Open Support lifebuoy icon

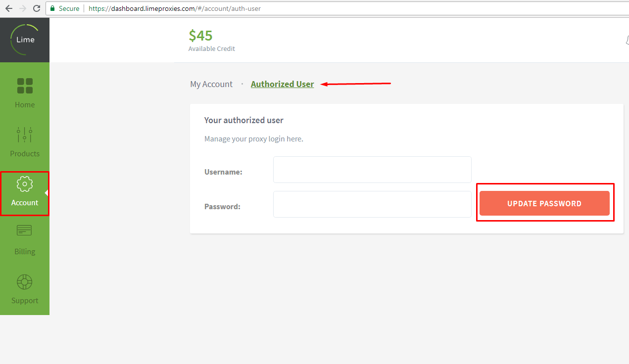pyautogui.click(x=25, y=282)
